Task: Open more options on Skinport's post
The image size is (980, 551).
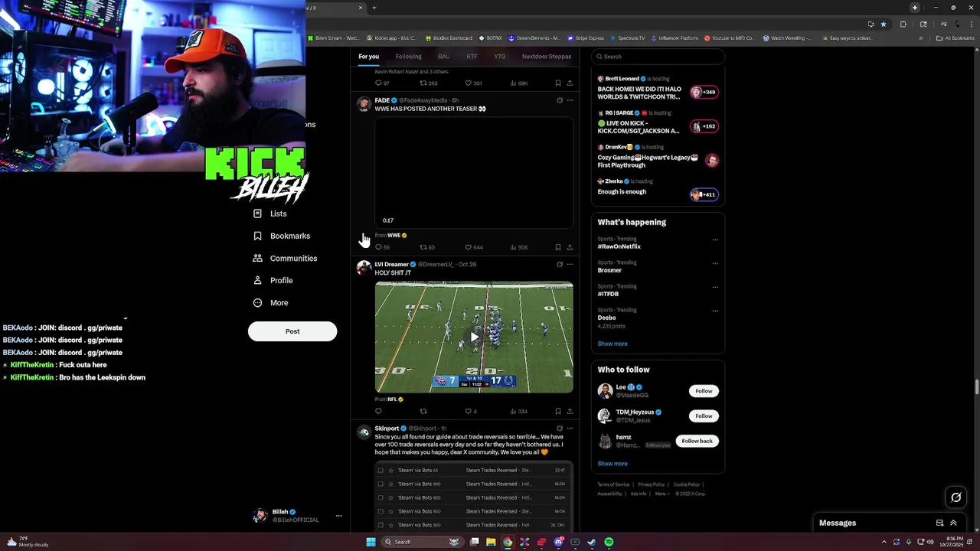Action: pos(570,429)
